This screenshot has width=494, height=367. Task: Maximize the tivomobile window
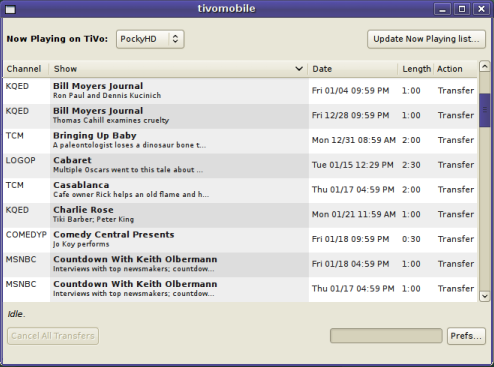(x=462, y=9)
